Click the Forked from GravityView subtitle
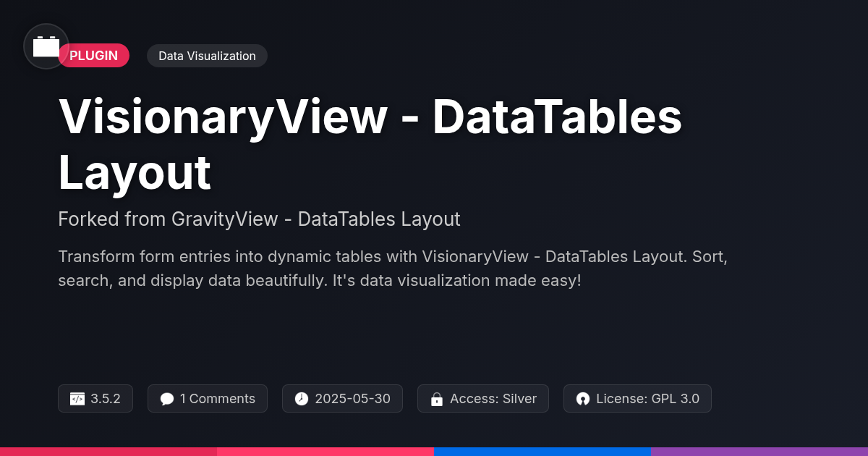 point(259,219)
